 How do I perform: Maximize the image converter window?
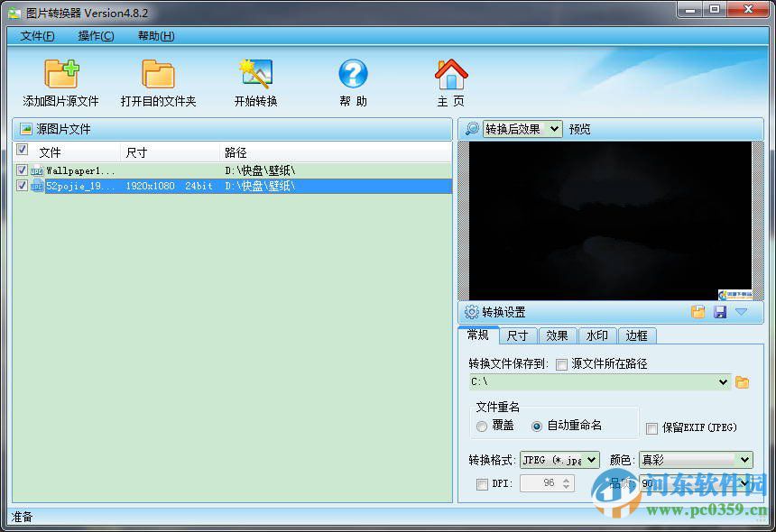click(x=714, y=9)
